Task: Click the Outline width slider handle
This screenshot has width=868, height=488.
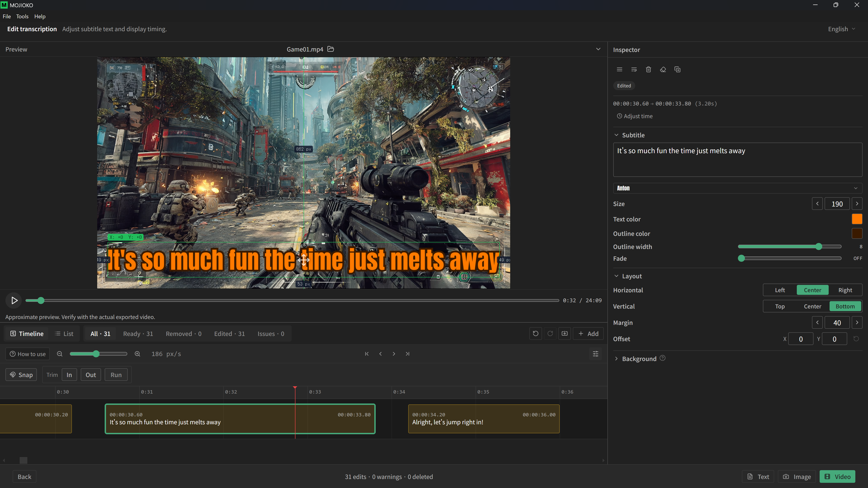Action: click(819, 246)
